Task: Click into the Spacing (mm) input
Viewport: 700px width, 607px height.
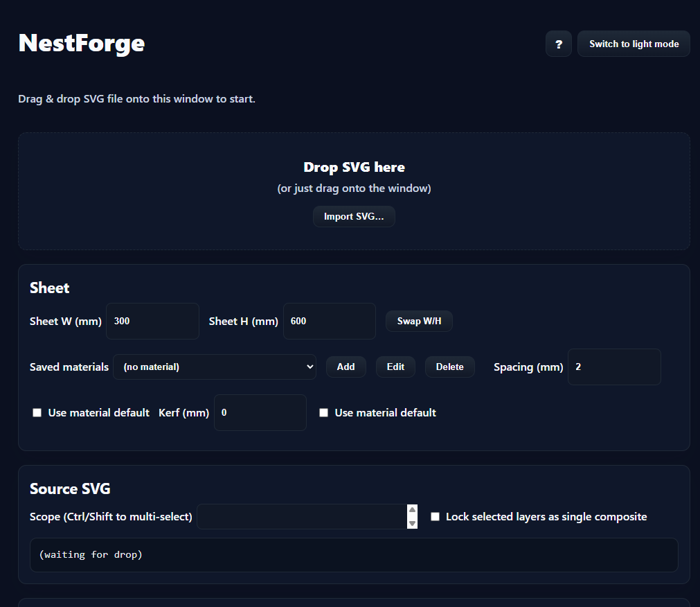Action: tap(614, 367)
